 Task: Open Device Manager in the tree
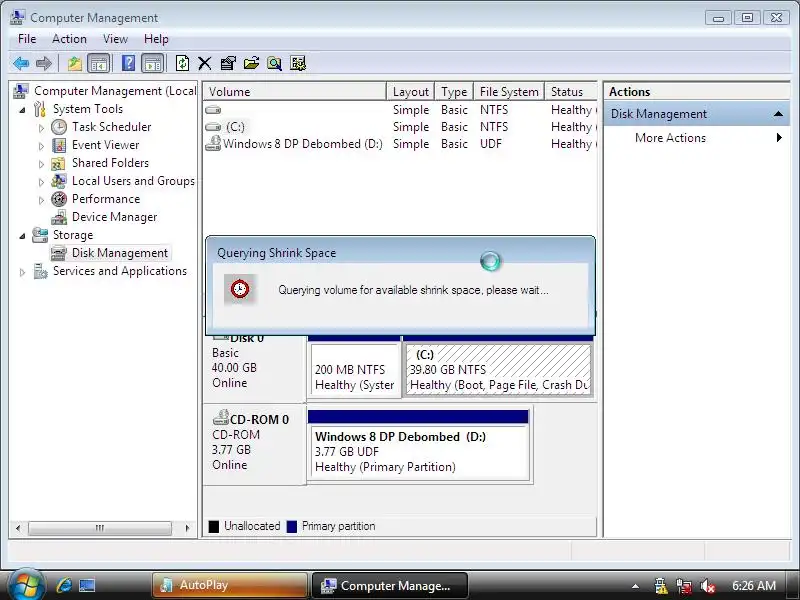click(x=114, y=217)
